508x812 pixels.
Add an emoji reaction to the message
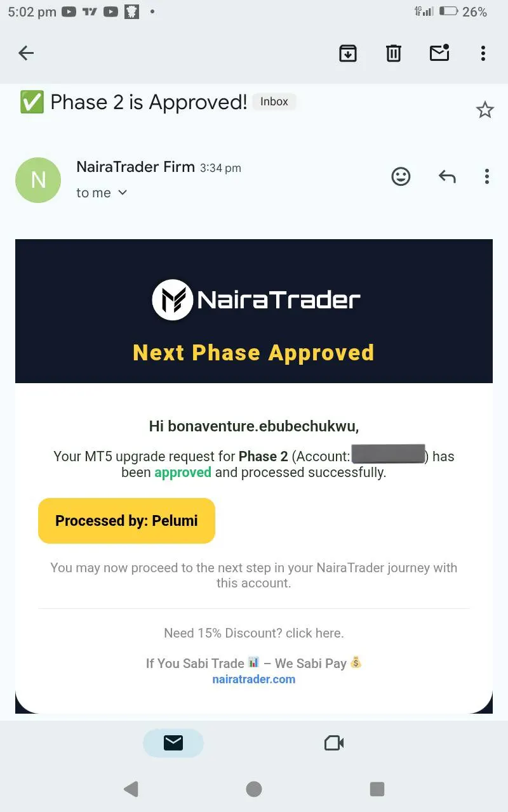[x=401, y=176]
